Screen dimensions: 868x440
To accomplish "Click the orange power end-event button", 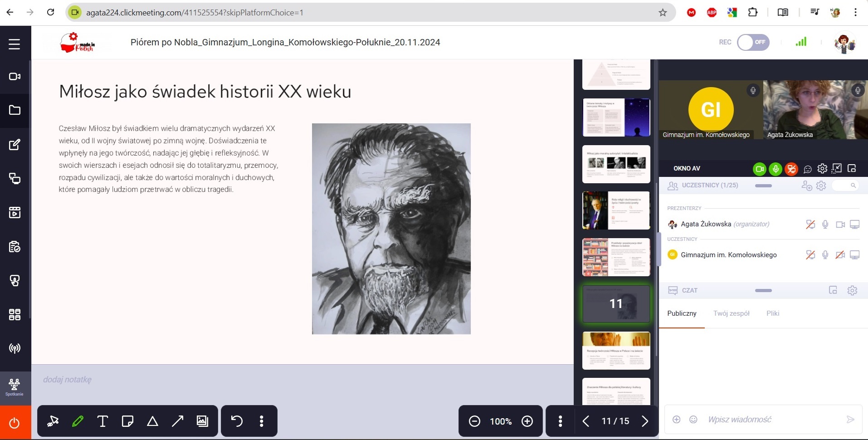I will pos(15,423).
